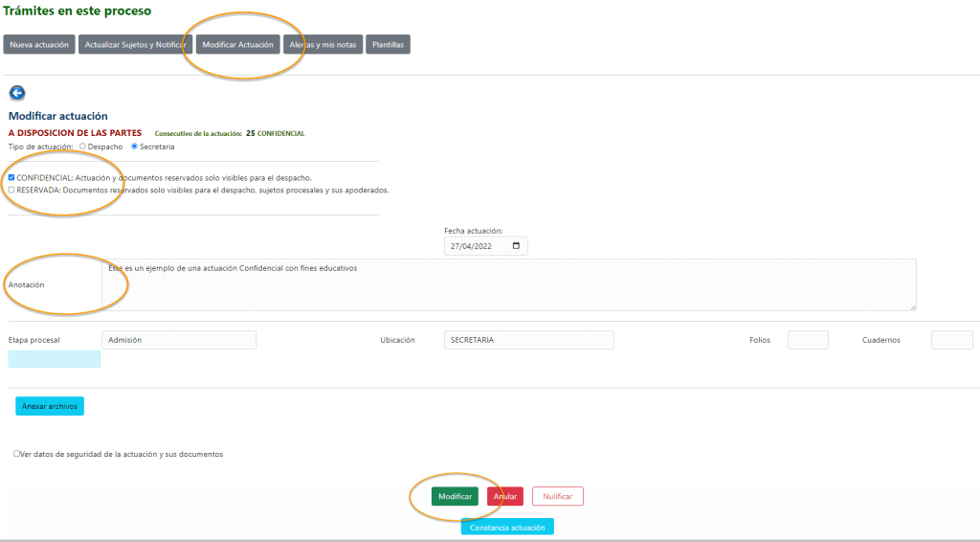Select the Despacho radio option

(x=83, y=147)
